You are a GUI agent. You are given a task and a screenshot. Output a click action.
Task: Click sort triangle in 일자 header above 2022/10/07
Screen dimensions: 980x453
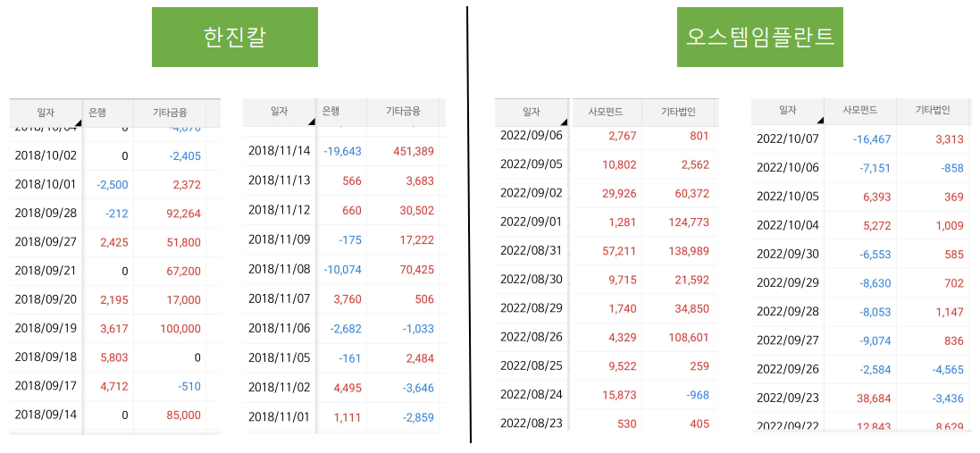pos(819,121)
